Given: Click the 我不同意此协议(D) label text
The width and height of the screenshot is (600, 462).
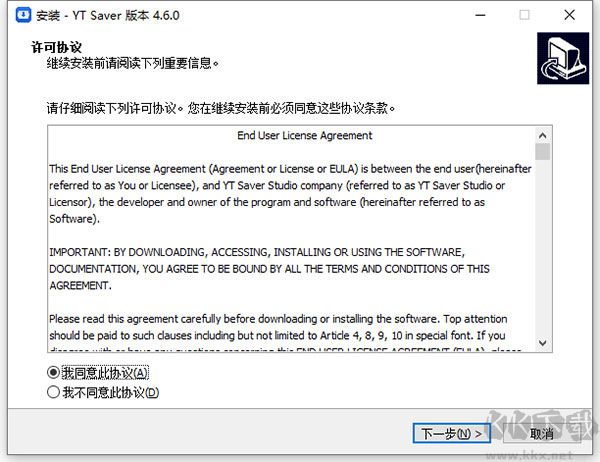Looking at the screenshot, I should [x=111, y=392].
